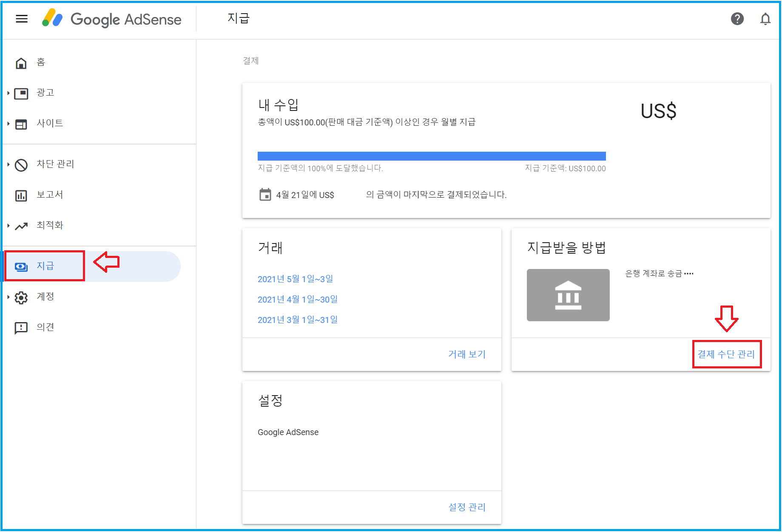Expand the 계정 sidebar section arrow

pyautogui.click(x=8, y=297)
